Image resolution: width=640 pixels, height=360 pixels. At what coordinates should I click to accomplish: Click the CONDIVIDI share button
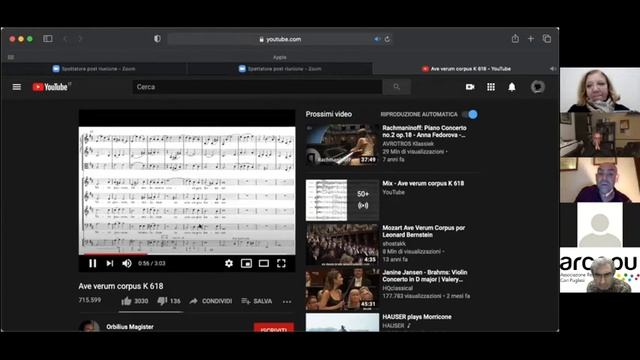pyautogui.click(x=211, y=301)
